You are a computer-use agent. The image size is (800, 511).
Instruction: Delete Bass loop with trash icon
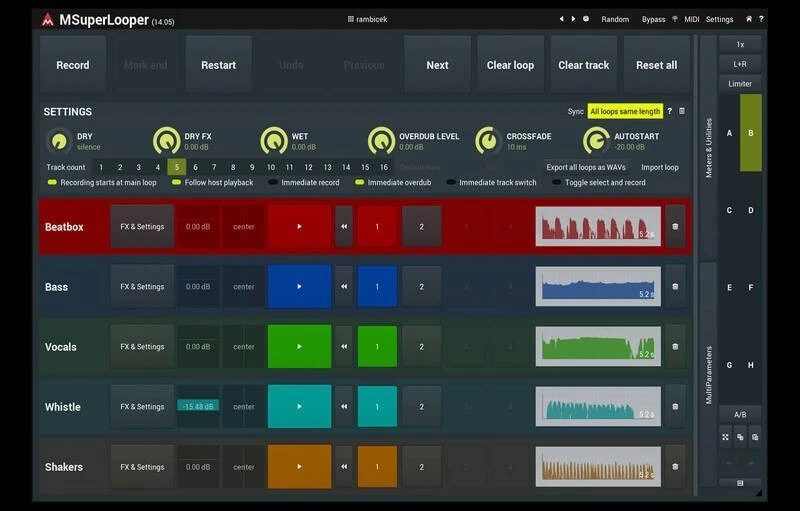(x=675, y=287)
